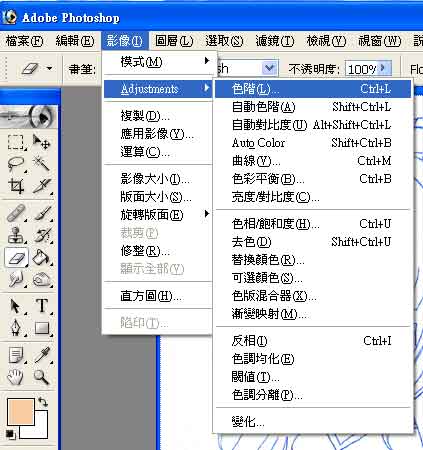Image resolution: width=423 pixels, height=450 pixels.
Task: Open the 編輯(E) menu
Action: [75, 41]
